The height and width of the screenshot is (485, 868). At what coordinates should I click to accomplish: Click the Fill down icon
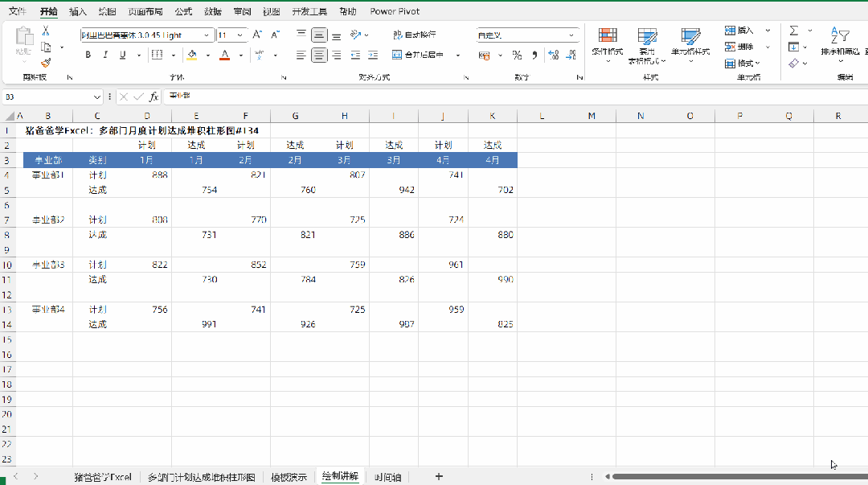coord(794,47)
